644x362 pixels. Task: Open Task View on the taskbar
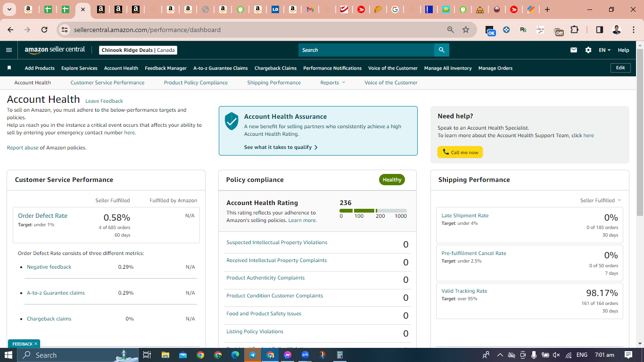(x=147, y=355)
